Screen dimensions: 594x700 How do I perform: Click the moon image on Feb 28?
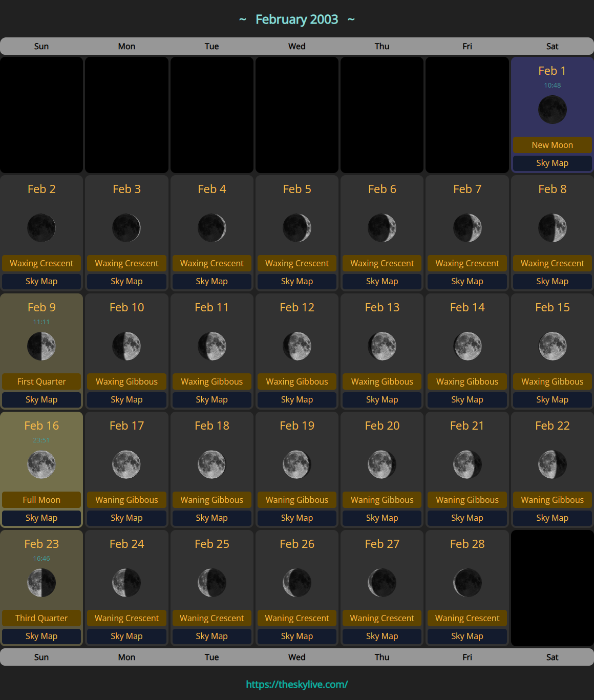(x=467, y=583)
